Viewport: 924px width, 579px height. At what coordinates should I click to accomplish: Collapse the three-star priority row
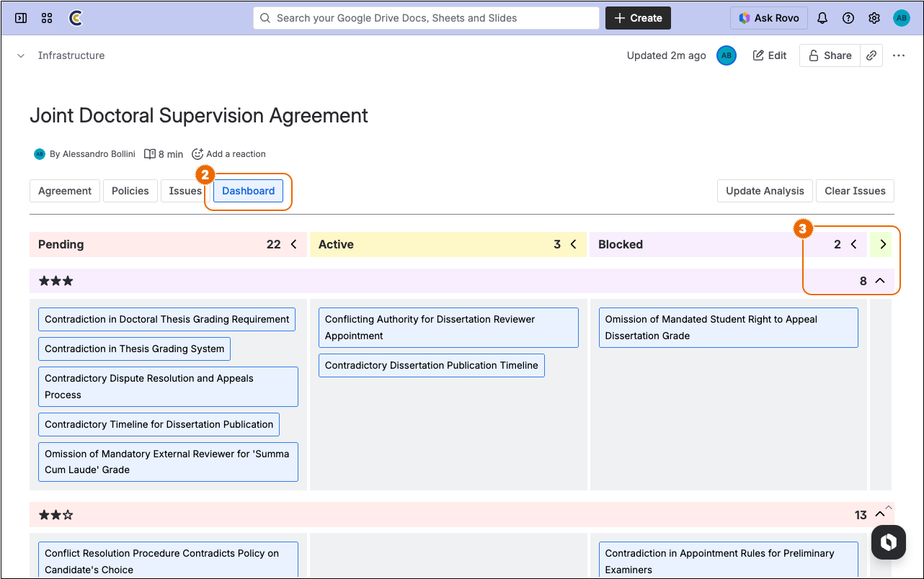pyautogui.click(x=879, y=281)
